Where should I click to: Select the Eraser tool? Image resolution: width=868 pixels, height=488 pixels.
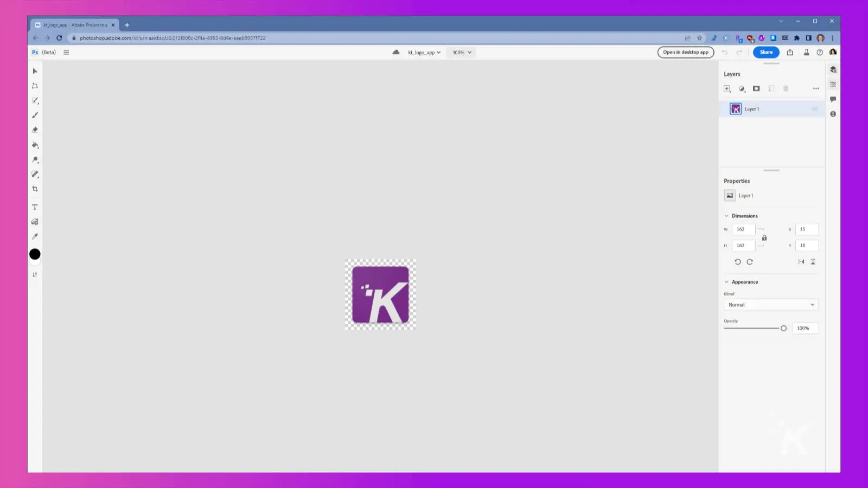point(35,130)
